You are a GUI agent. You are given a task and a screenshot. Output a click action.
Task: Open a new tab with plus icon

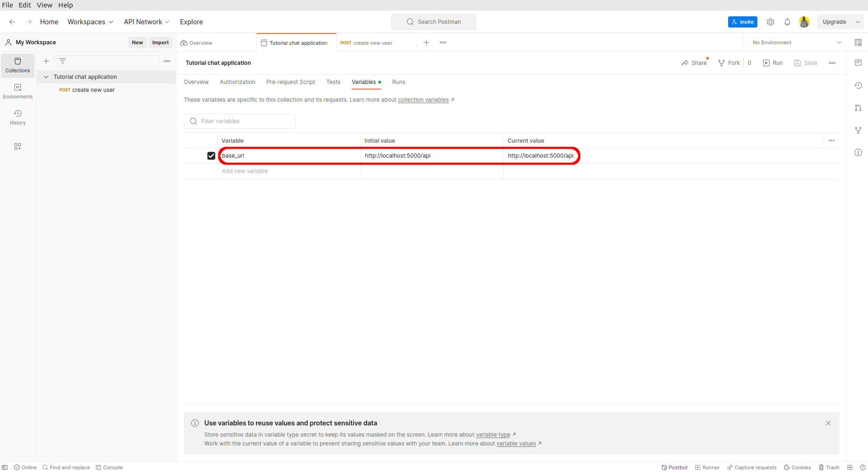click(426, 42)
